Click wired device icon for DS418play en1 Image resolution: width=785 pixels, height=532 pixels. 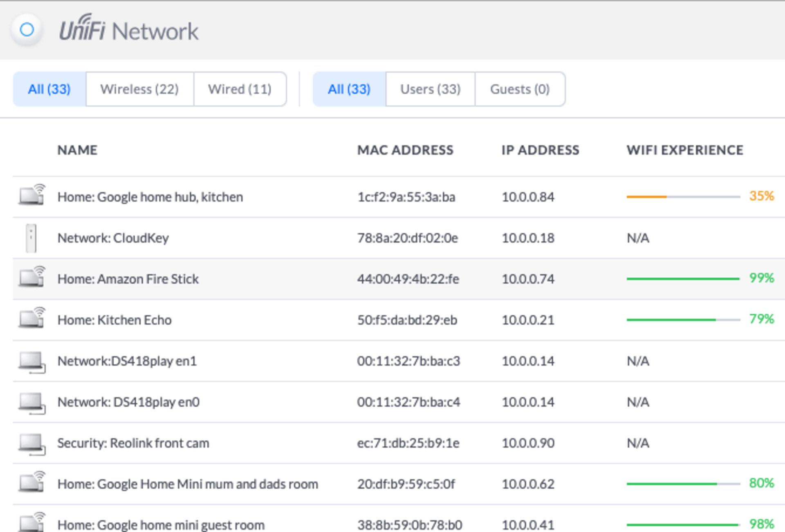point(32,361)
